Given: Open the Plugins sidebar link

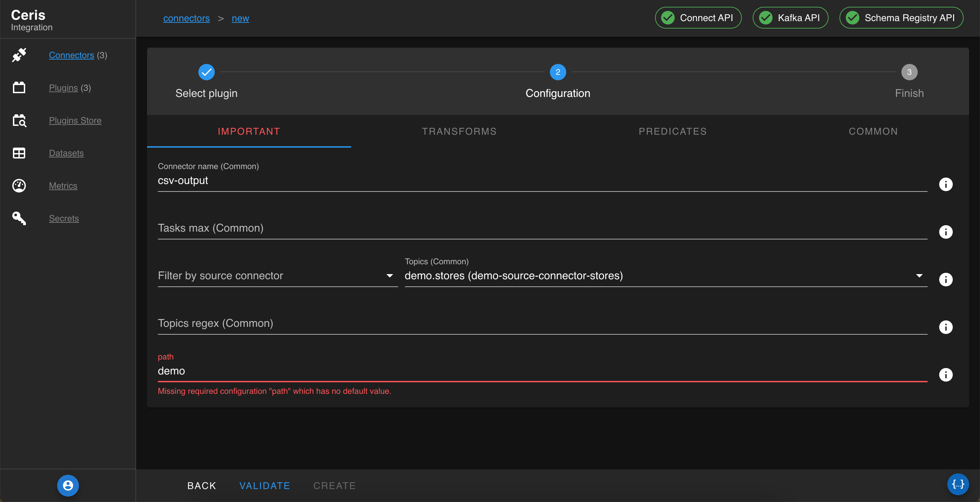Looking at the screenshot, I should [63, 88].
